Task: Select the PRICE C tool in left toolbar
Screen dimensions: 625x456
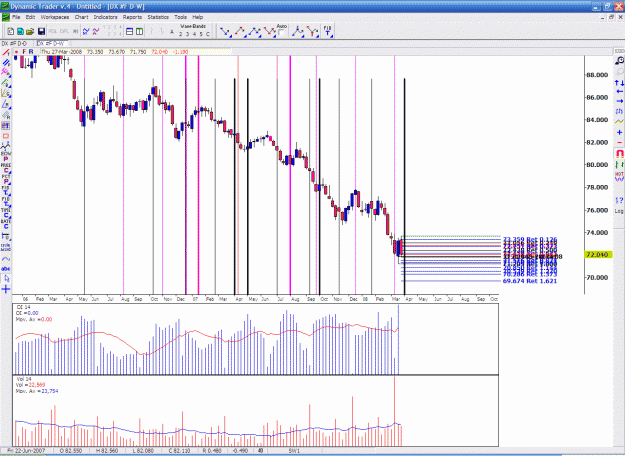Action: [6, 168]
